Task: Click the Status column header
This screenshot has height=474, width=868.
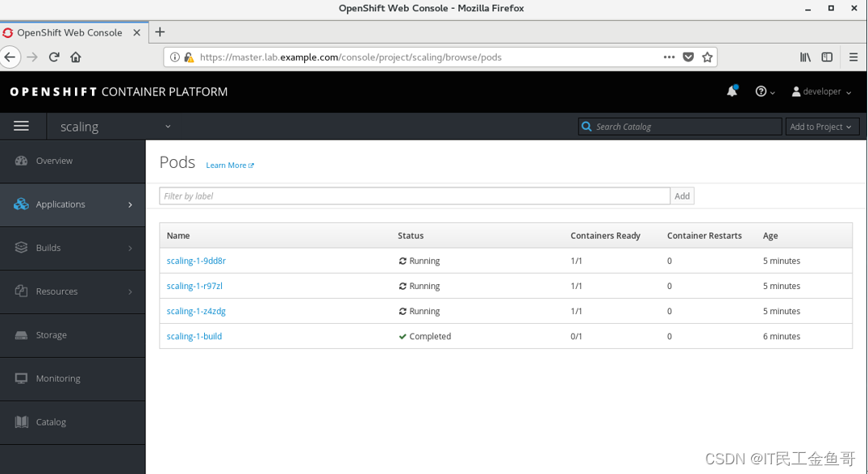Action: (x=411, y=236)
